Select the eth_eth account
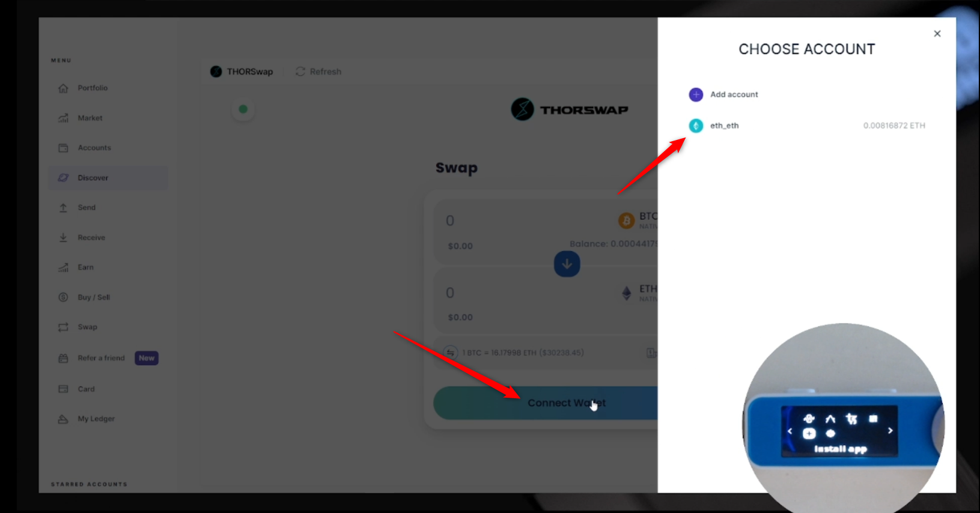Viewport: 980px width, 513px height. (806, 126)
